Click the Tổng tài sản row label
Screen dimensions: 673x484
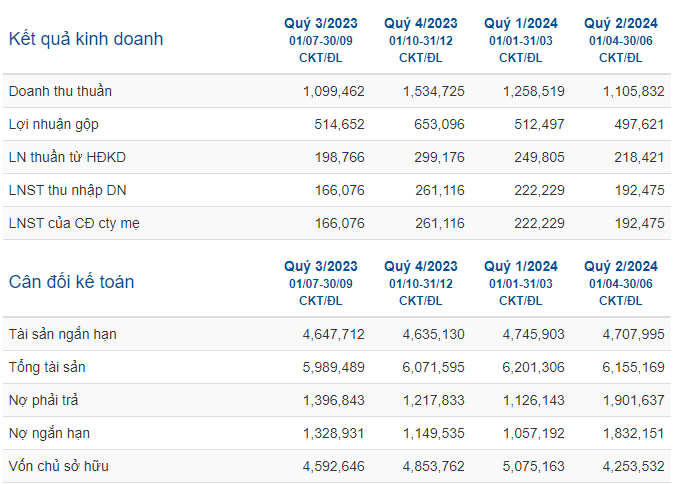(x=47, y=367)
